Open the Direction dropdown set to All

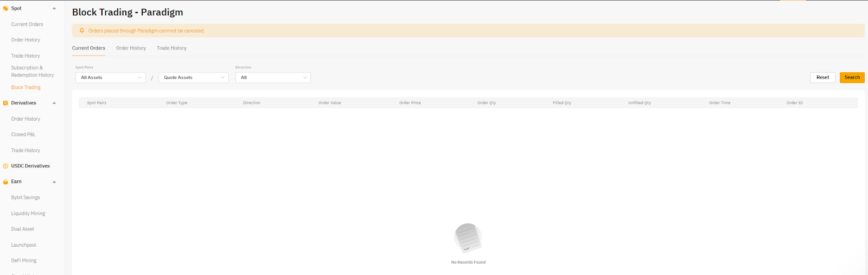pyautogui.click(x=272, y=78)
